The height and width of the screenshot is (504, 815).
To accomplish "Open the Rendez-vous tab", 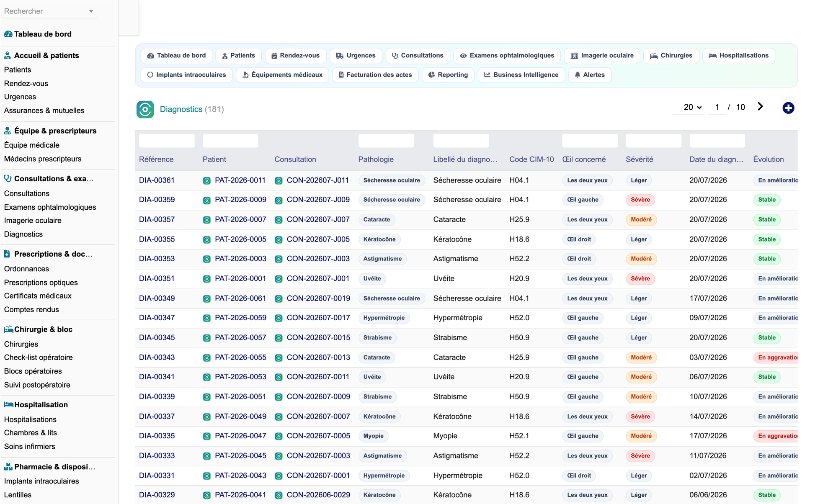I will (295, 55).
